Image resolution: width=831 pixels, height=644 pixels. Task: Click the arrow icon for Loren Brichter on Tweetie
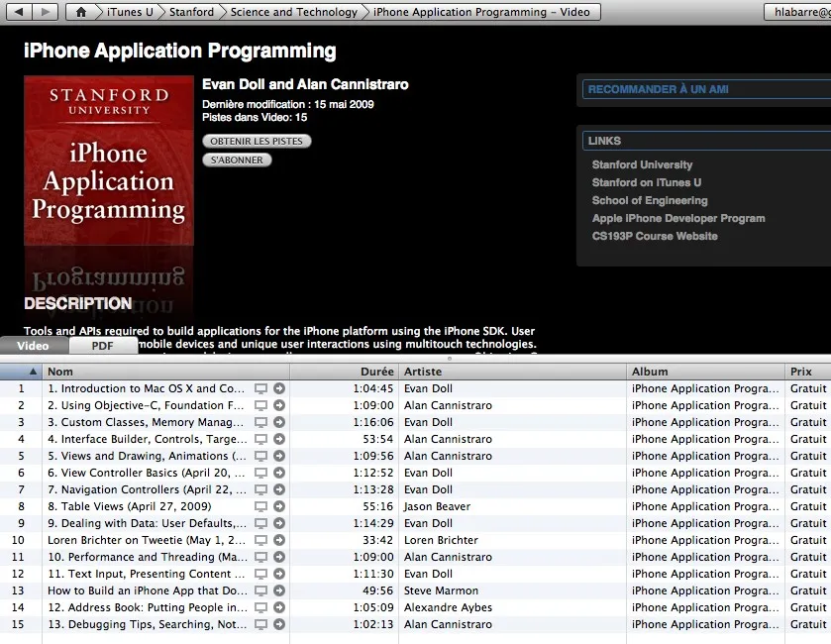coord(279,540)
